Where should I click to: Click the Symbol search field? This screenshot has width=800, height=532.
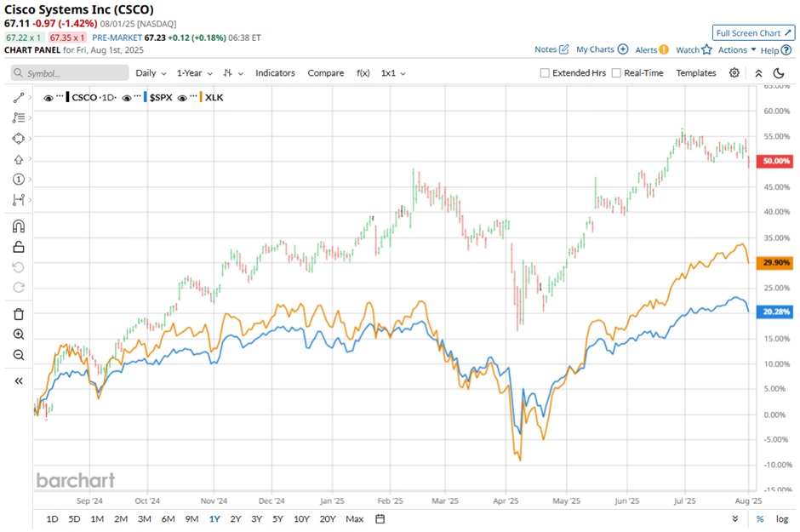click(x=70, y=73)
